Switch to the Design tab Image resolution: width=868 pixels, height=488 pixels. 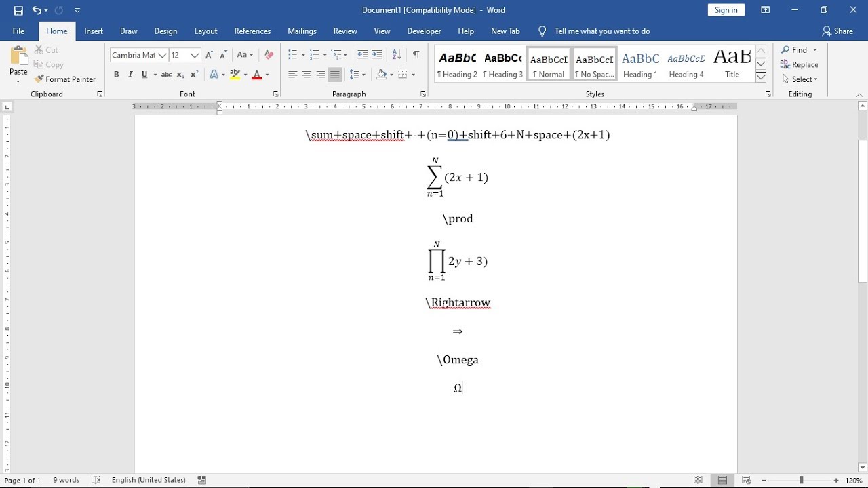pyautogui.click(x=165, y=31)
